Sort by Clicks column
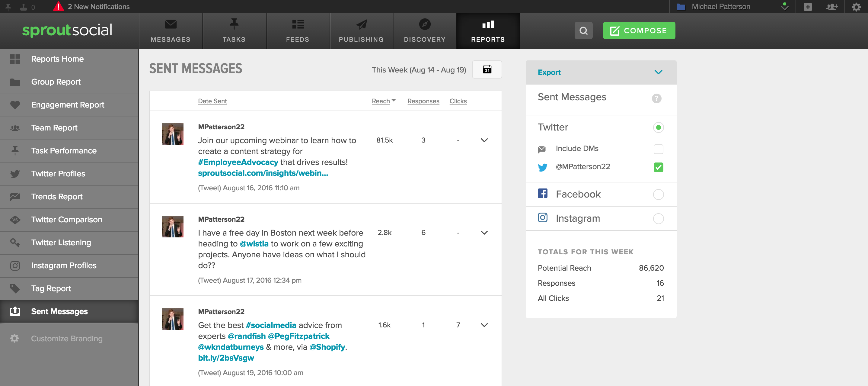The image size is (868, 386). click(458, 101)
